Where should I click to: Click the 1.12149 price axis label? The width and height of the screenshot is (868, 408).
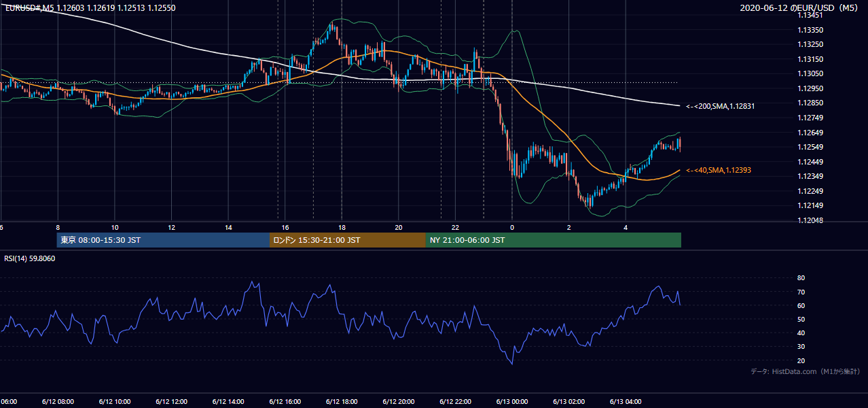[810, 205]
